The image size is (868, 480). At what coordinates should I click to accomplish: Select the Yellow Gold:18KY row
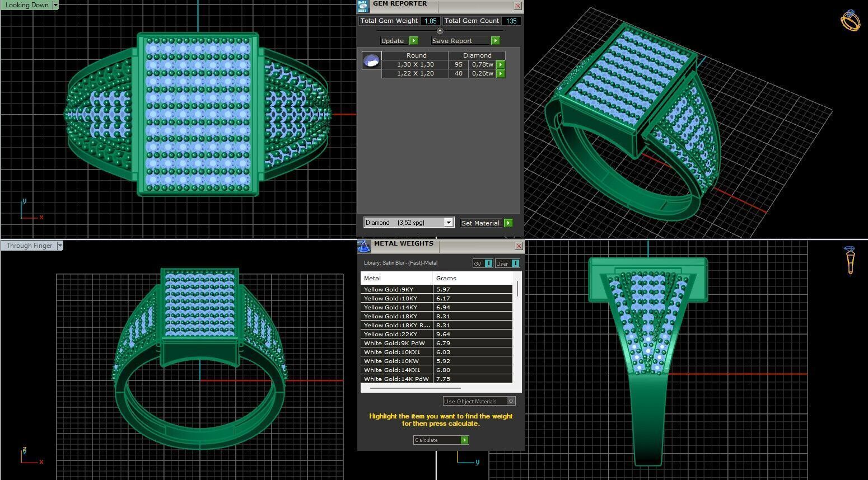[x=436, y=316]
